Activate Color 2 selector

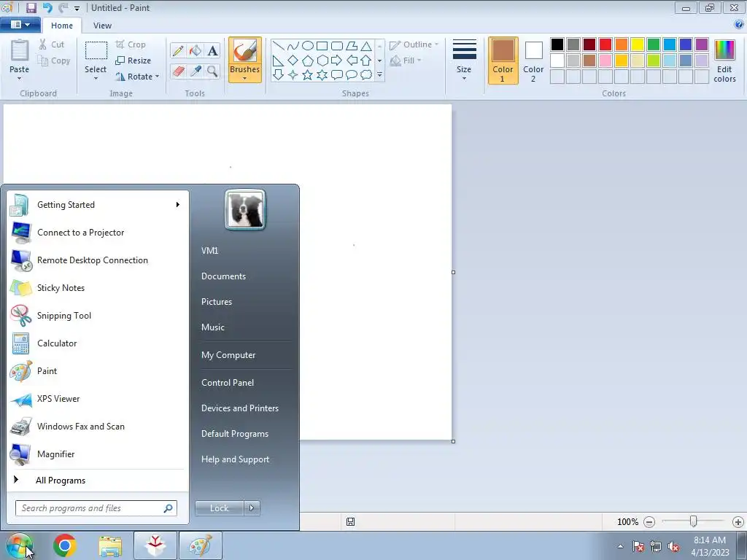[x=533, y=61]
